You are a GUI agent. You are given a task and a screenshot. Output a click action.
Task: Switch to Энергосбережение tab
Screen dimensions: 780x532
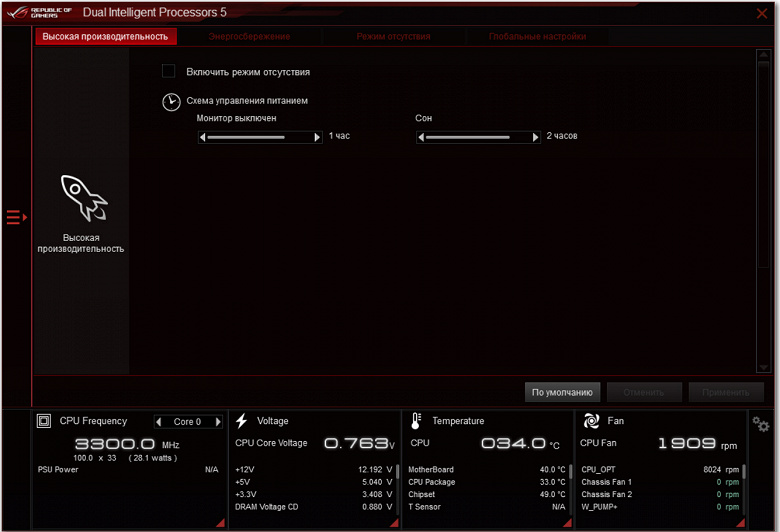point(249,36)
